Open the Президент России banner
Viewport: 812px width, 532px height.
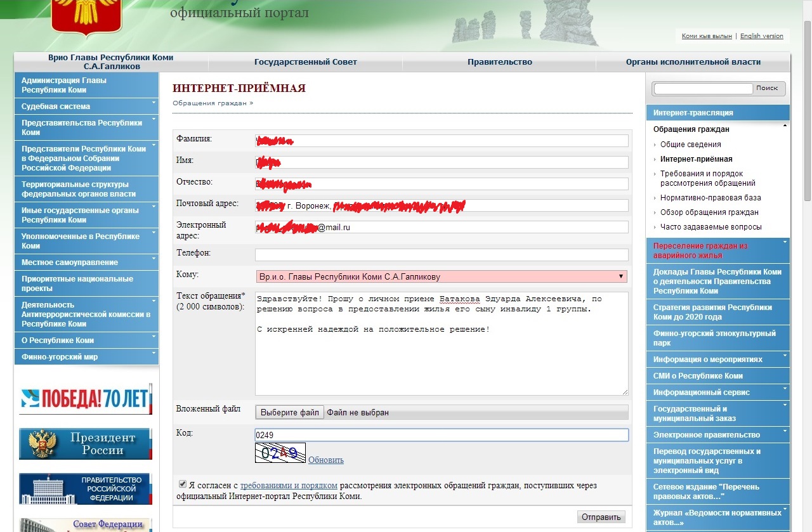tap(86, 444)
